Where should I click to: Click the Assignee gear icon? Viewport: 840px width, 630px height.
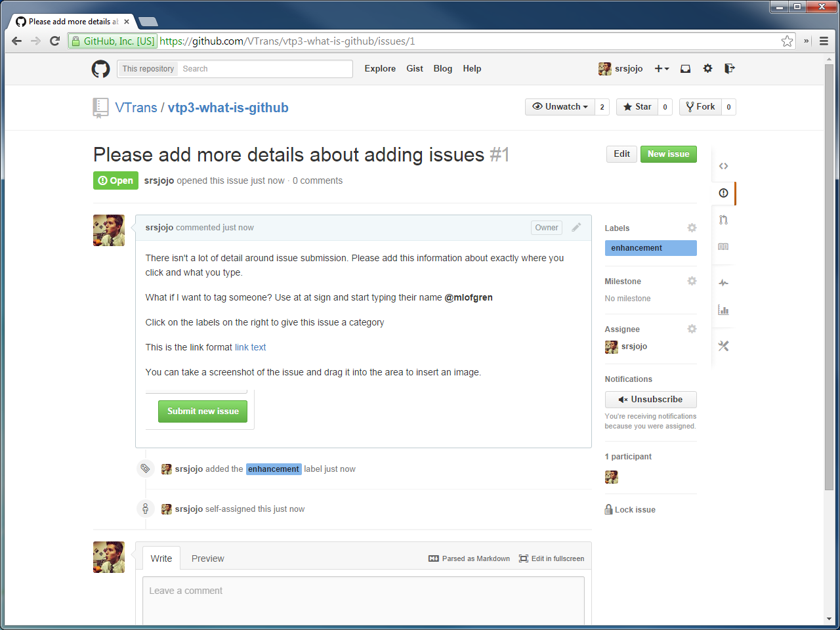point(692,329)
